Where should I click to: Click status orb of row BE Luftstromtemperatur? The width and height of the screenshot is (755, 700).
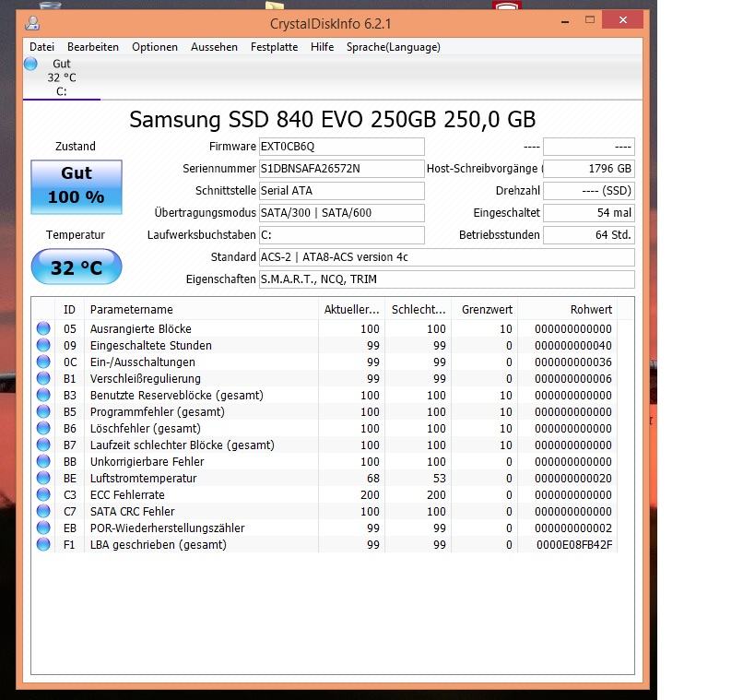pos(43,478)
